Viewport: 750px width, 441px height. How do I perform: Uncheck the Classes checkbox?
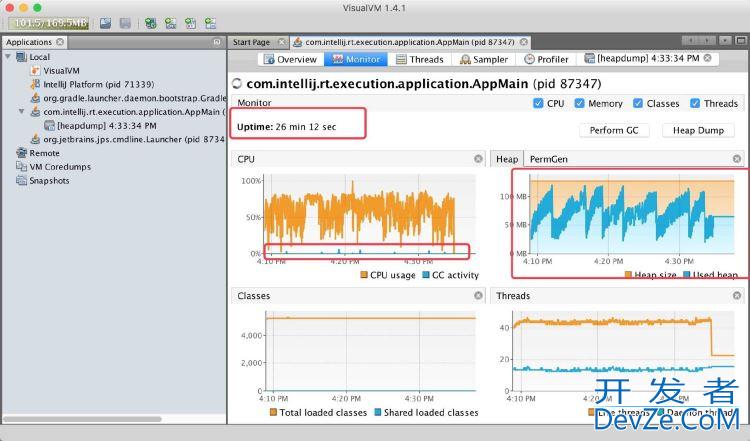tap(638, 103)
